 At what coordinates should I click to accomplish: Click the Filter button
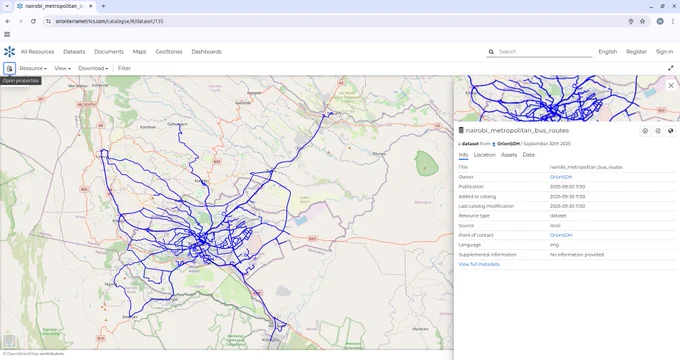pyautogui.click(x=124, y=68)
